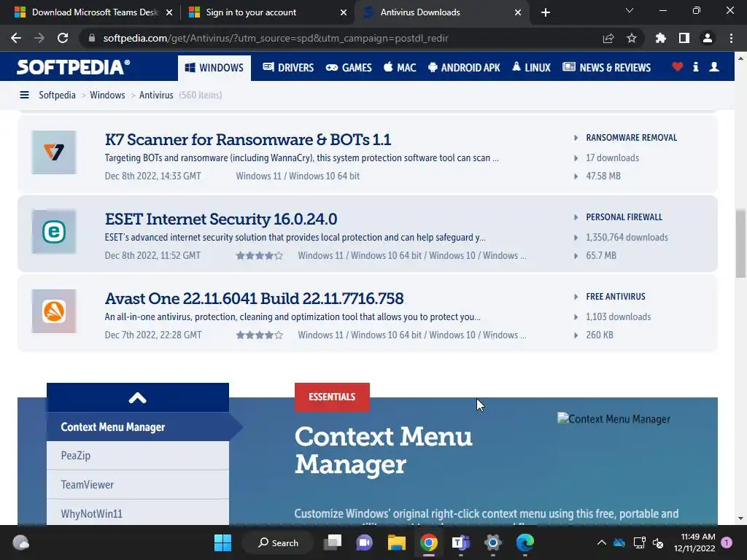Image resolution: width=747 pixels, height=560 pixels.
Task: Open Settings gear from taskbar
Action: (x=492, y=542)
